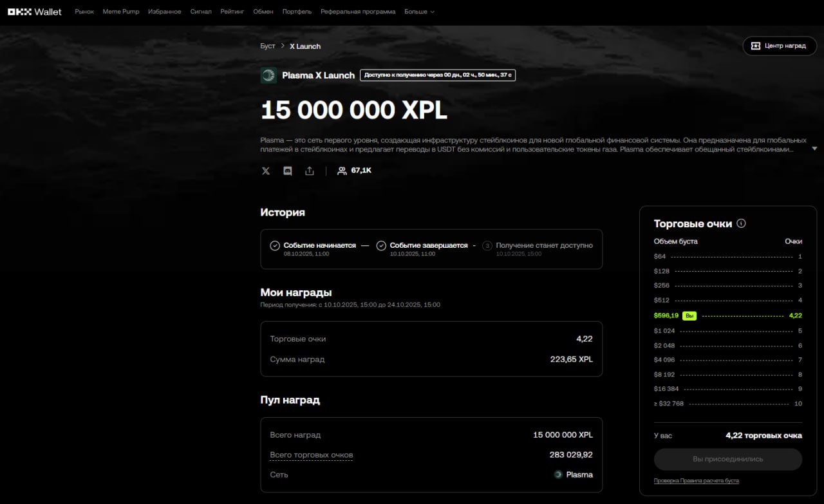Click the Центр наград button
The height and width of the screenshot is (504, 824).
pyautogui.click(x=779, y=46)
